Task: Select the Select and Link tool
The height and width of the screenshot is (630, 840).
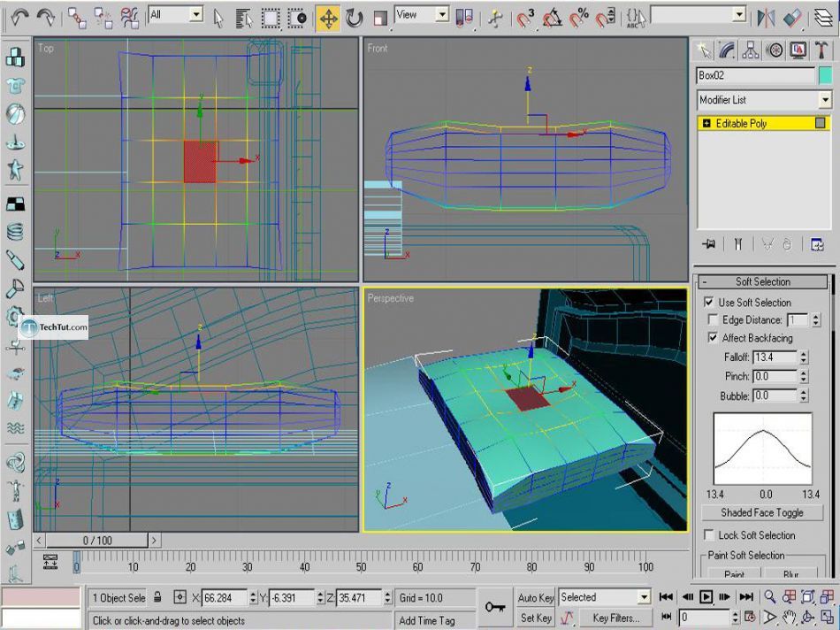Action: [77, 19]
